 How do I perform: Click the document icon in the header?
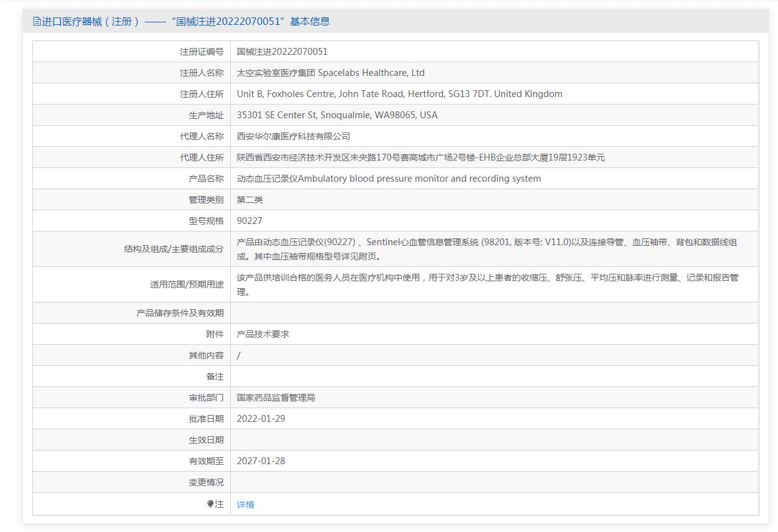(x=37, y=22)
